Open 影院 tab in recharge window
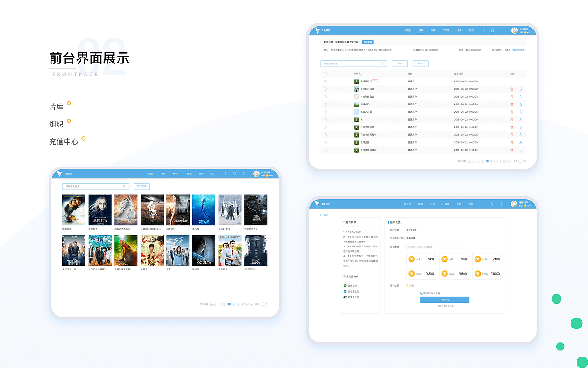Screen dimensions: 588x368 click(x=471, y=203)
